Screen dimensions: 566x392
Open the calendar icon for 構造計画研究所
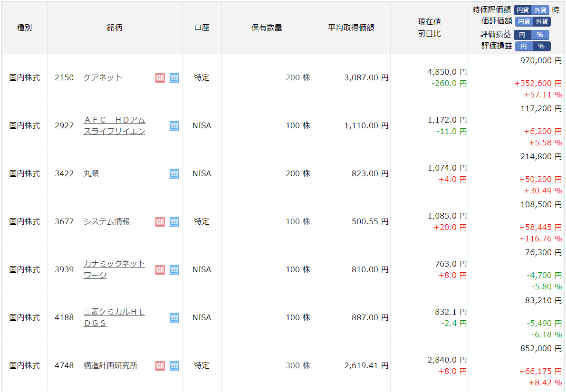(174, 366)
